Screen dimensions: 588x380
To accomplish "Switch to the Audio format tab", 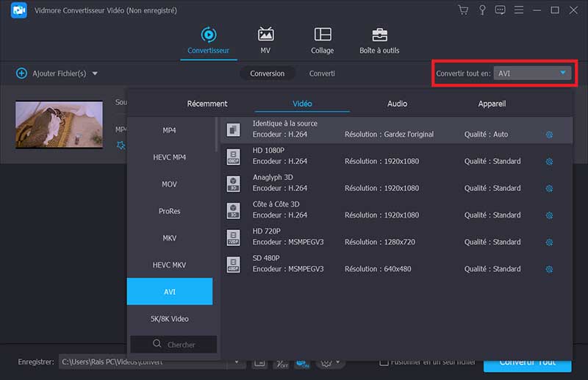I will pos(397,104).
